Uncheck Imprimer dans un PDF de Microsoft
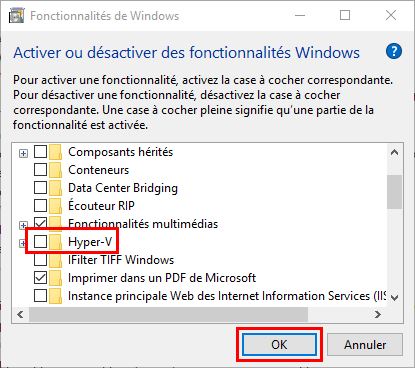The width and height of the screenshot is (415, 368). 40,278
